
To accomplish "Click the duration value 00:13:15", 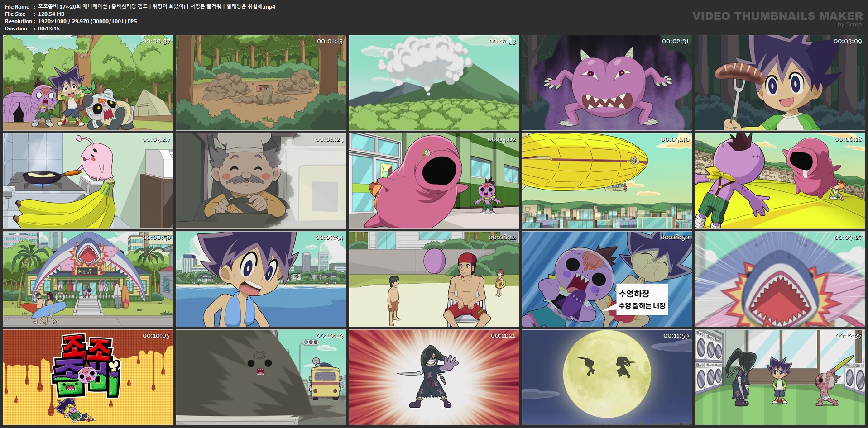I will pos(49,29).
